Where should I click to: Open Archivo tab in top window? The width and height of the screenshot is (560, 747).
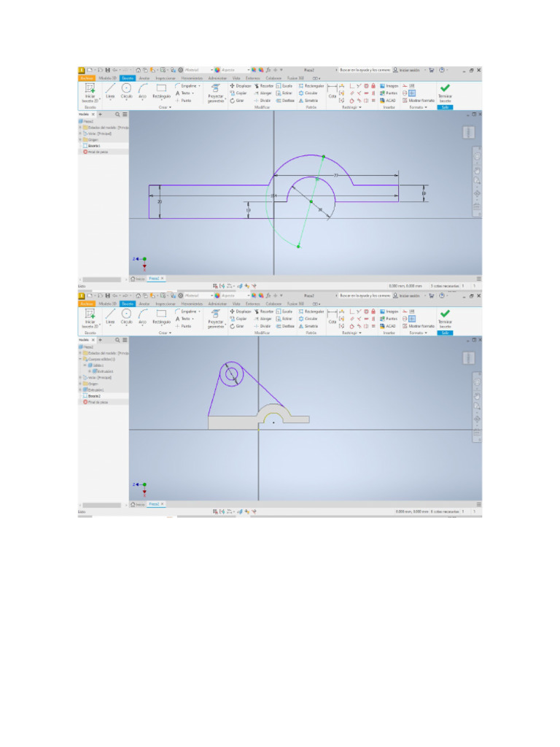coord(87,78)
